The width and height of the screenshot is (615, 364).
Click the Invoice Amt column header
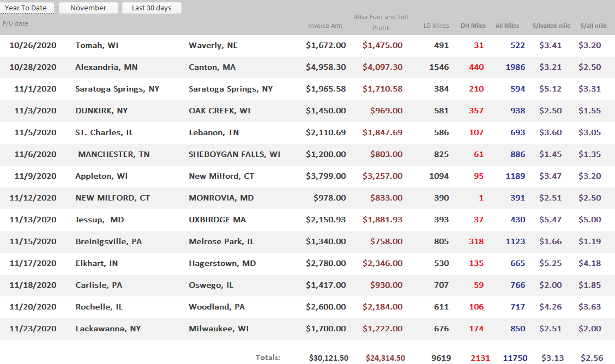click(x=325, y=26)
